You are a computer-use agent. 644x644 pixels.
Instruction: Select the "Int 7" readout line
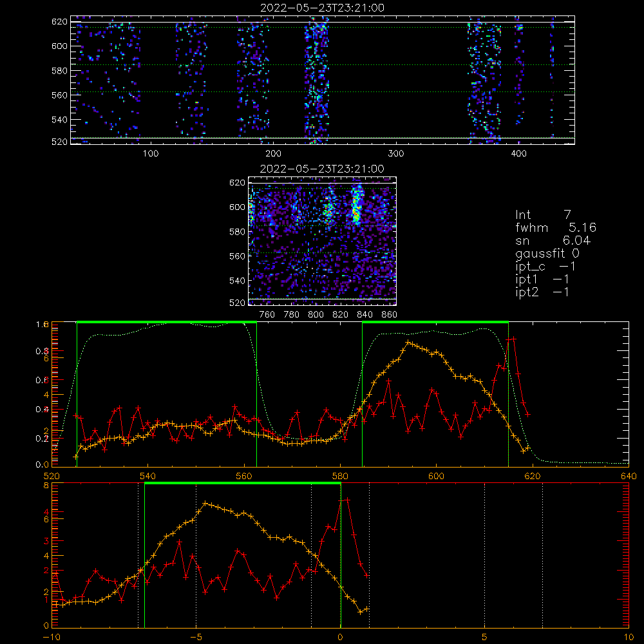coord(543,215)
